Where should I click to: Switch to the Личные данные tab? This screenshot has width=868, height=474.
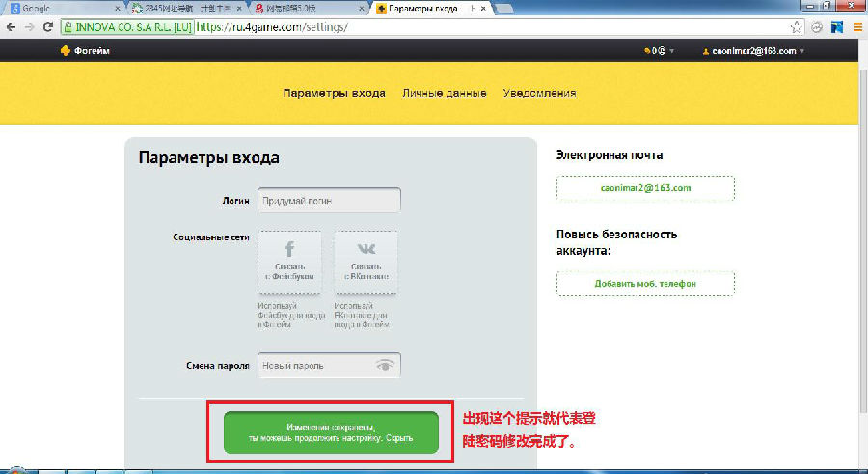(444, 93)
